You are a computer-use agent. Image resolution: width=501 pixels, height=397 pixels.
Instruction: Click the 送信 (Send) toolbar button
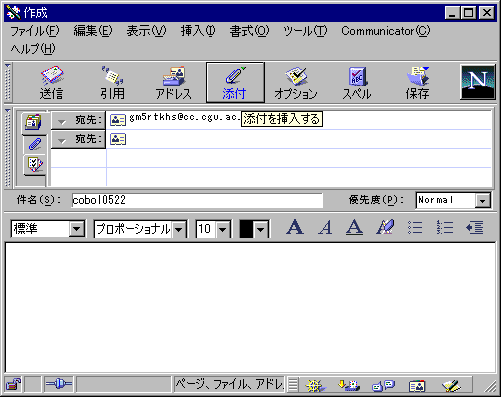click(x=52, y=83)
